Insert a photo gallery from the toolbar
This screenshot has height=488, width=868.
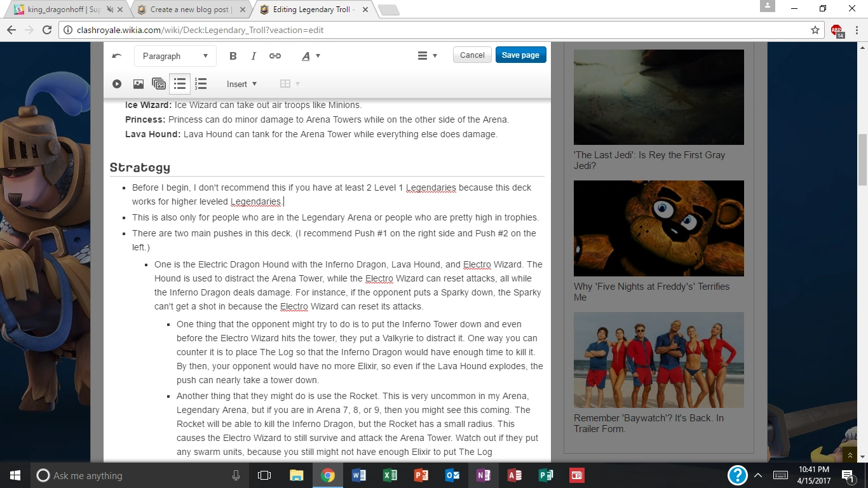[x=159, y=84]
